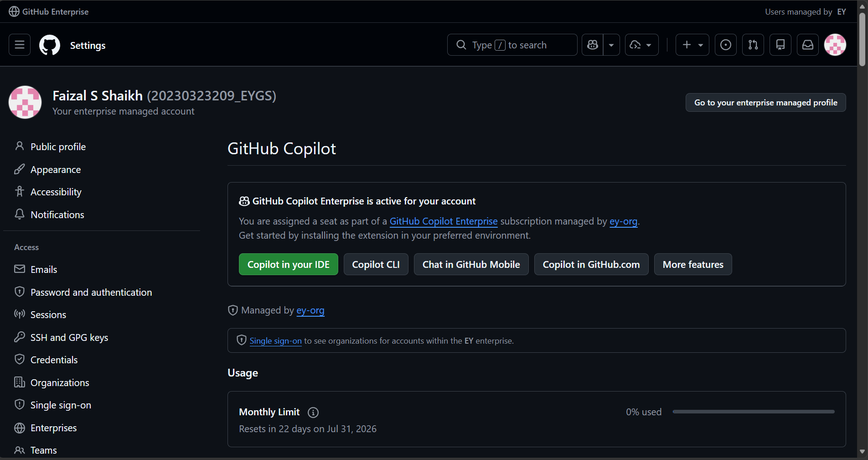
Task: Open the hamburger navigation menu
Action: point(20,45)
